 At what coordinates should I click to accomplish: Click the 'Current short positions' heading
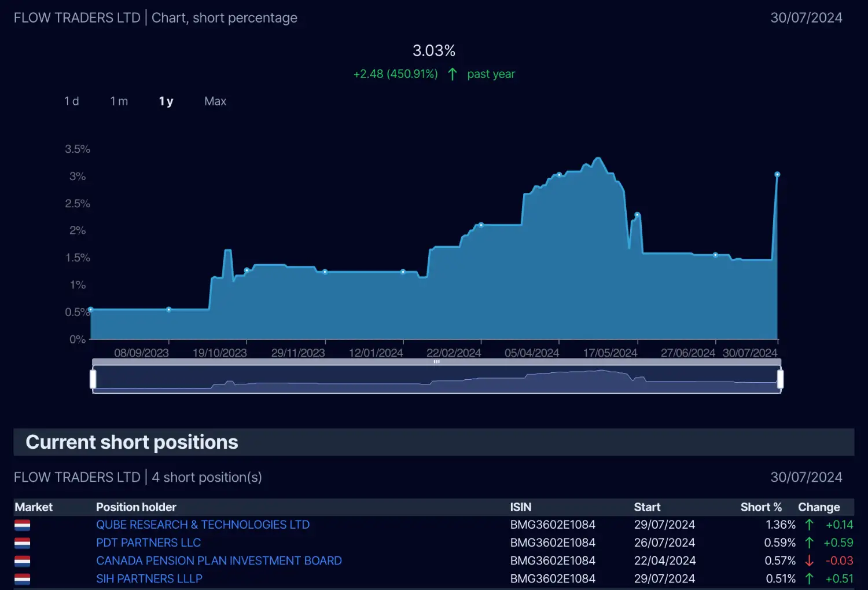132,442
